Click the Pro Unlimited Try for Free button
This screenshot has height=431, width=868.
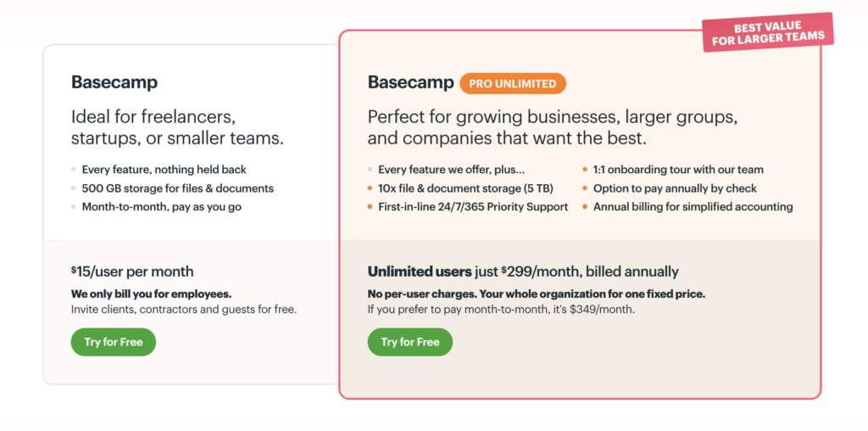[x=410, y=342]
